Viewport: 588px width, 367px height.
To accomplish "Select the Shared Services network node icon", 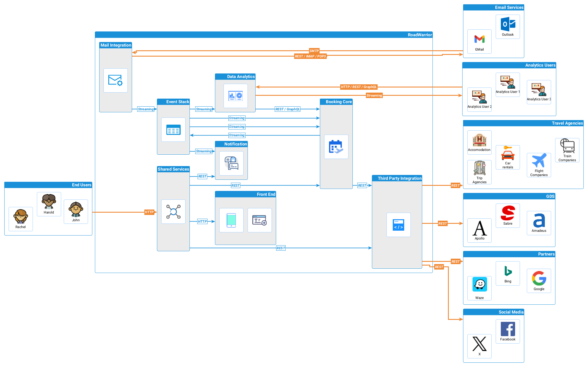I will coord(173,212).
